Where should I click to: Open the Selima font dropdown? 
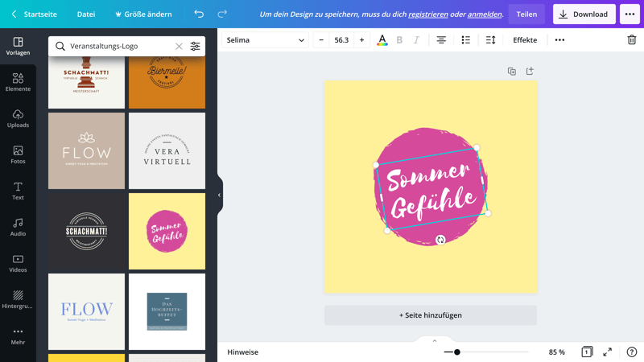[265, 40]
